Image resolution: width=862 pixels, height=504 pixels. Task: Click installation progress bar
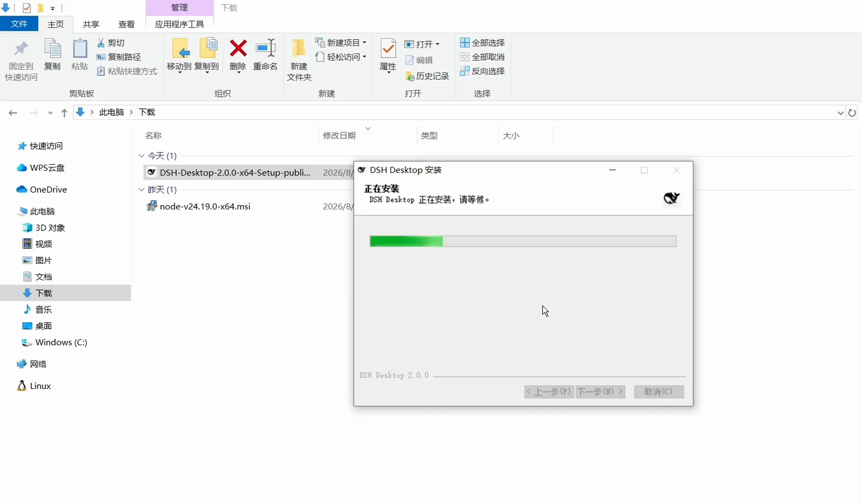point(523,241)
